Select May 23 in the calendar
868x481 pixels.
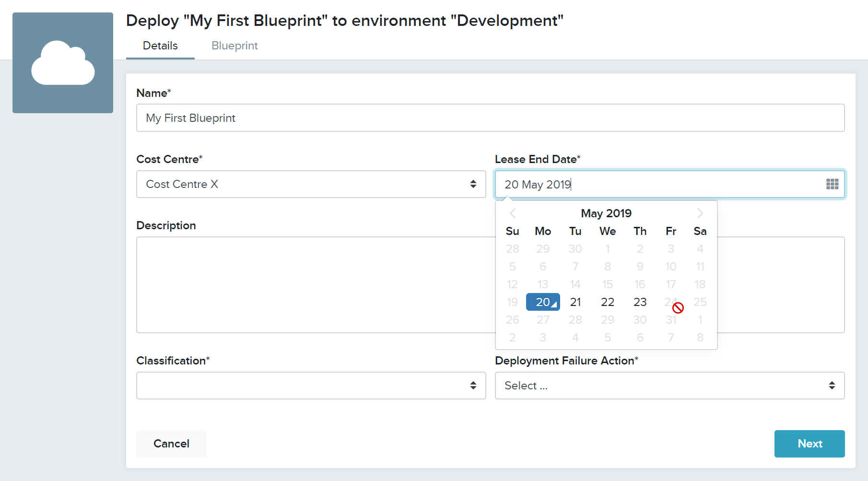click(640, 302)
